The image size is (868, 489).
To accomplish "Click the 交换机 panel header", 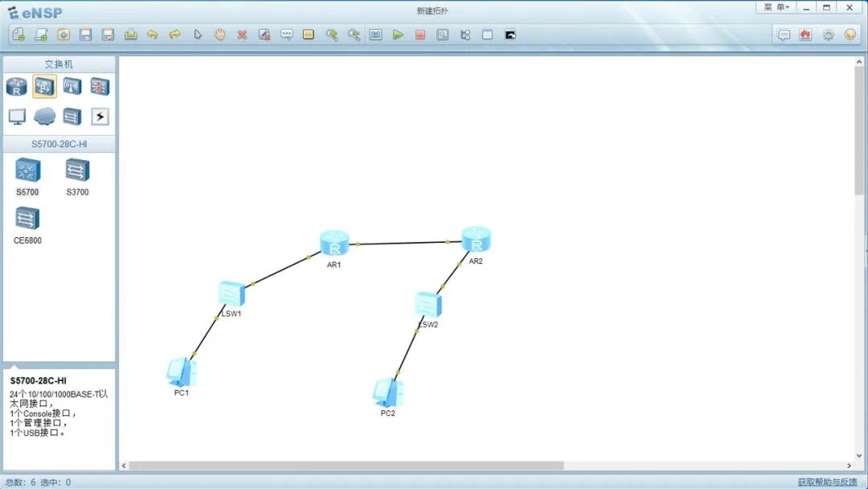I will click(x=59, y=64).
